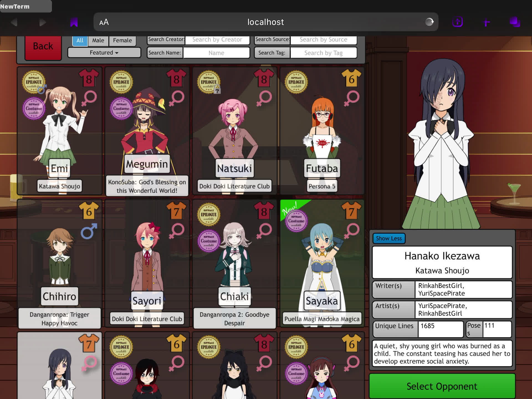Open the Featured sort dropdown

(x=104, y=53)
